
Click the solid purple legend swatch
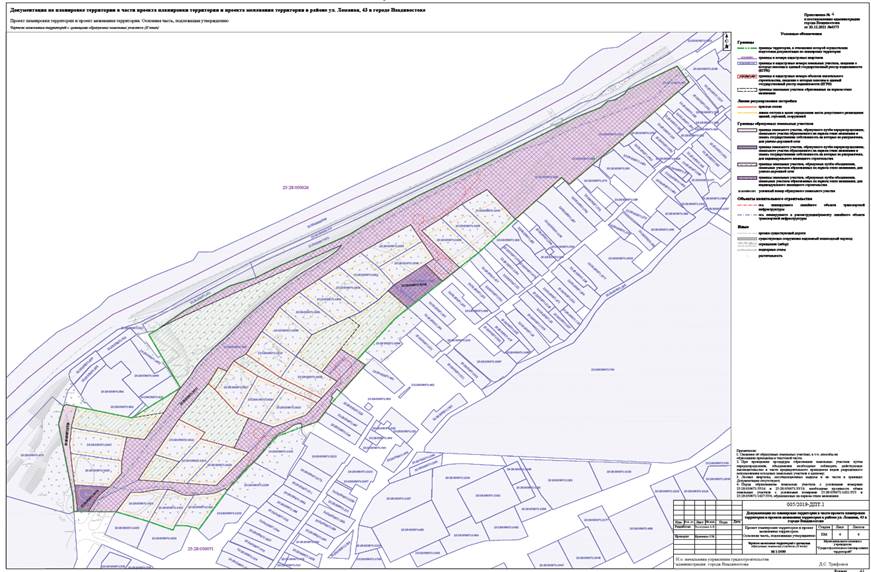pos(746,181)
